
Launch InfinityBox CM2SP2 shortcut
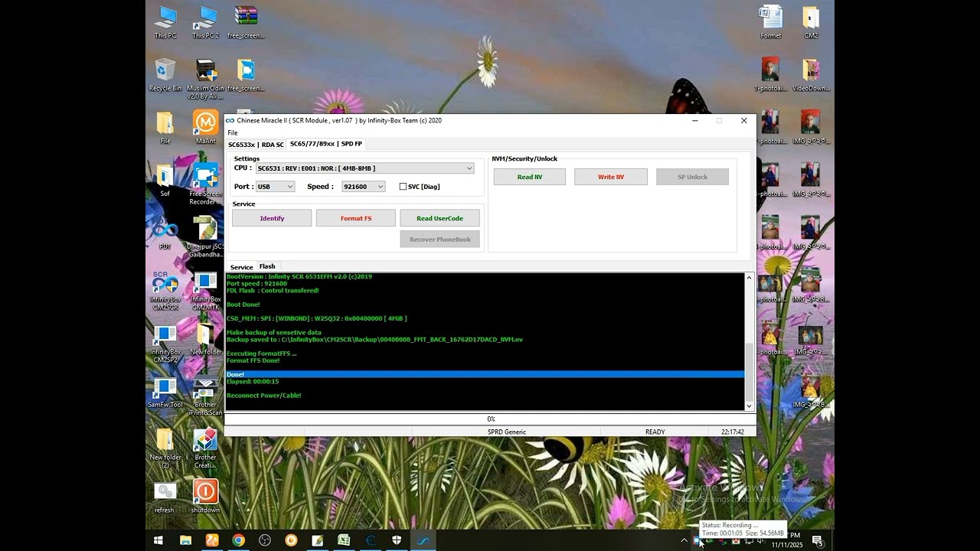pos(165,344)
